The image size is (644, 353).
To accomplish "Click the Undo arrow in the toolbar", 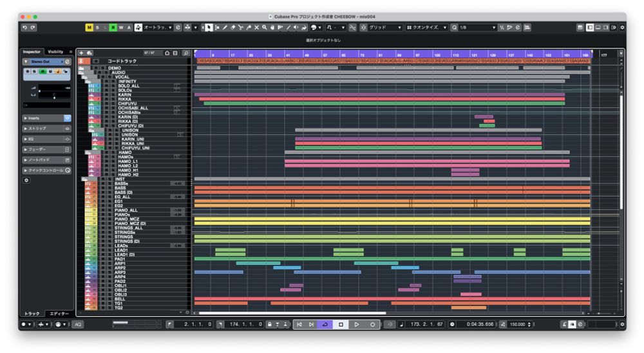I will pos(24,28).
